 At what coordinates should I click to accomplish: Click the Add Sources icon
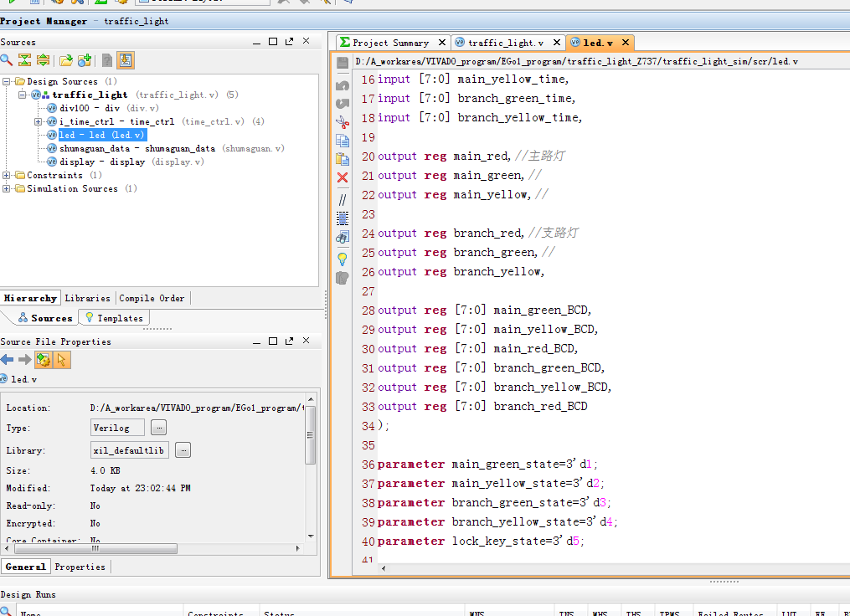(x=85, y=60)
